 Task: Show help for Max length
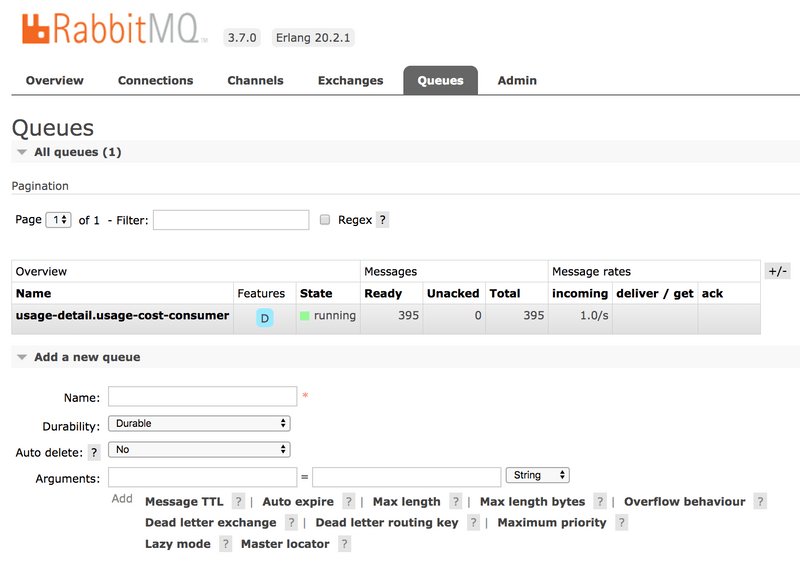[x=456, y=502]
